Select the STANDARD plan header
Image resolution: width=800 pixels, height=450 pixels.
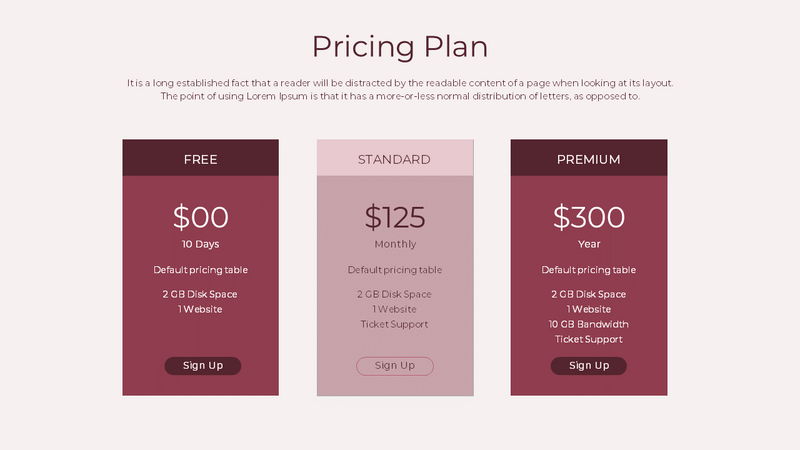point(395,158)
